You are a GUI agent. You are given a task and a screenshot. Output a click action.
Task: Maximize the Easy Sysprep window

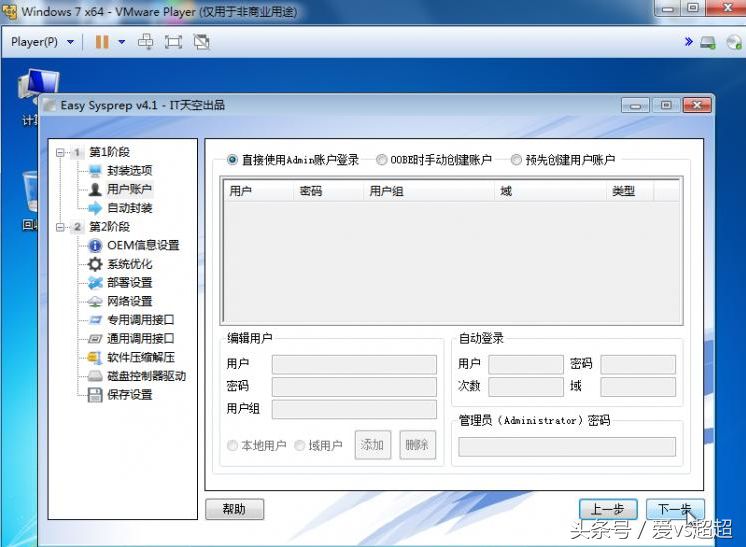666,105
